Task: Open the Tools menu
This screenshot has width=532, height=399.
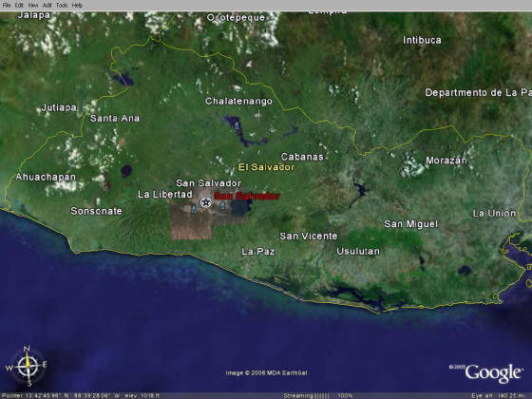Action: (x=62, y=5)
